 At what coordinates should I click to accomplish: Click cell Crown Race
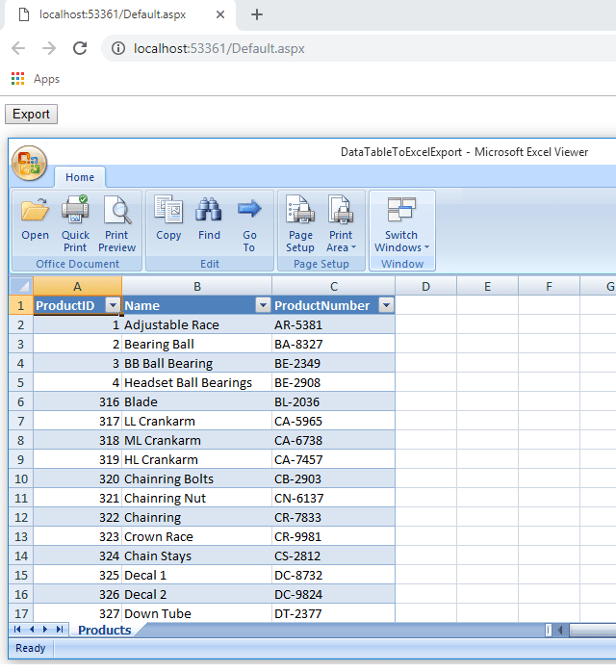[x=197, y=536]
